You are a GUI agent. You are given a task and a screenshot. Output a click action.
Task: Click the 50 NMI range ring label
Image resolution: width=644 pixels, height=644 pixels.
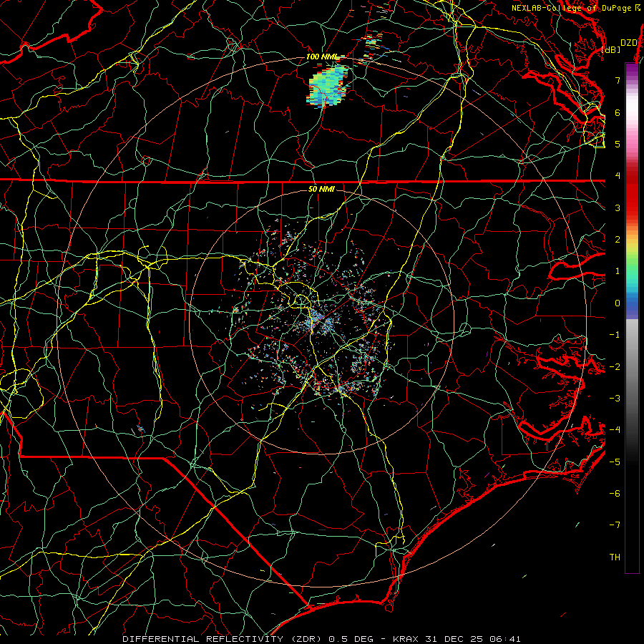pos(321,189)
